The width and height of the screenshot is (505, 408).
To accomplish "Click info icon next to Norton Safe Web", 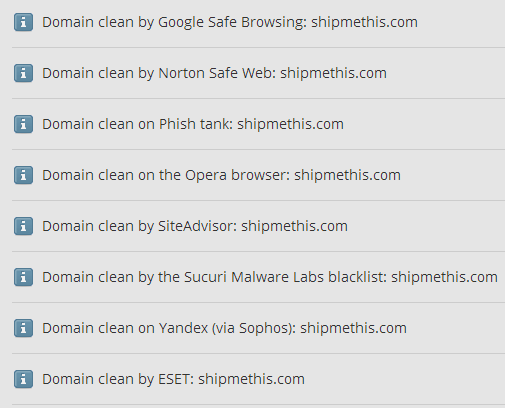I will pyautogui.click(x=23, y=73).
